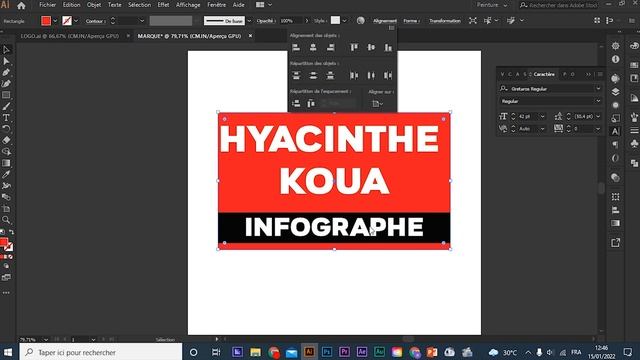This screenshot has width=640, height=360.
Task: Open the Objet menu
Action: pos(94,5)
